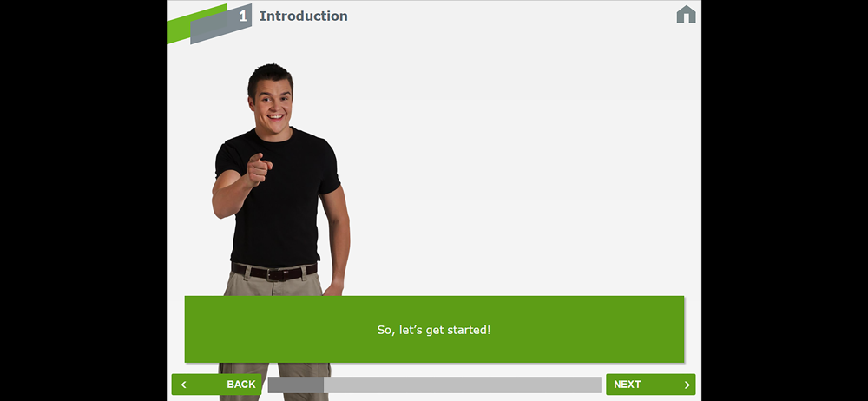The height and width of the screenshot is (401, 868).
Task: Click the right chevron on Next button
Action: pyautogui.click(x=687, y=385)
